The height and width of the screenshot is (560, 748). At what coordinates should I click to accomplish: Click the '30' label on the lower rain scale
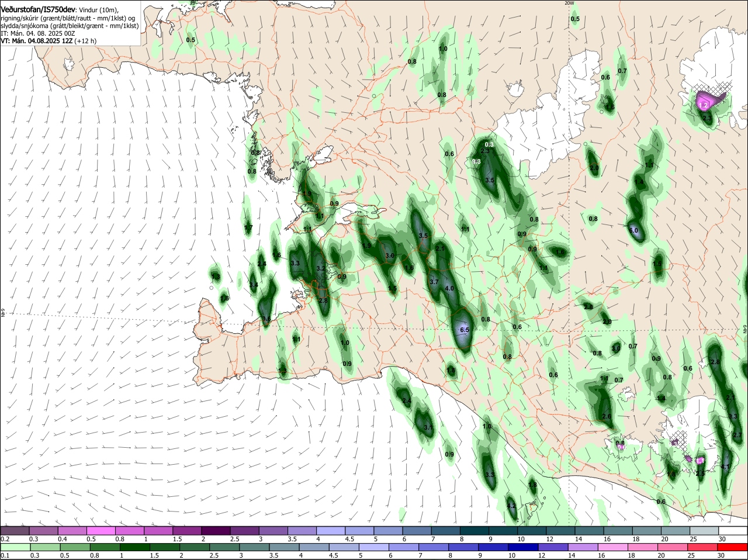pos(721,555)
